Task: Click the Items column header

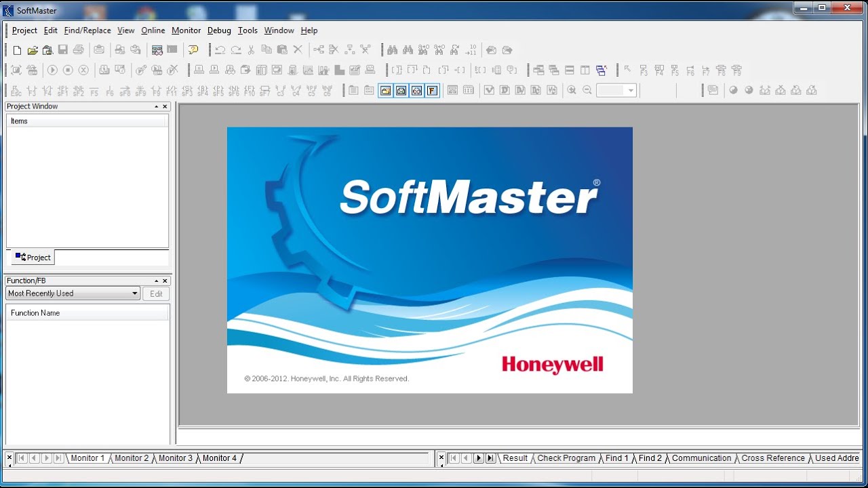Action: coord(87,121)
